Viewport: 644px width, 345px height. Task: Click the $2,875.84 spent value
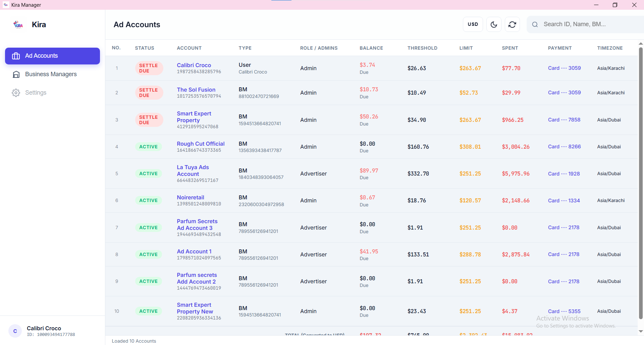pos(516,255)
